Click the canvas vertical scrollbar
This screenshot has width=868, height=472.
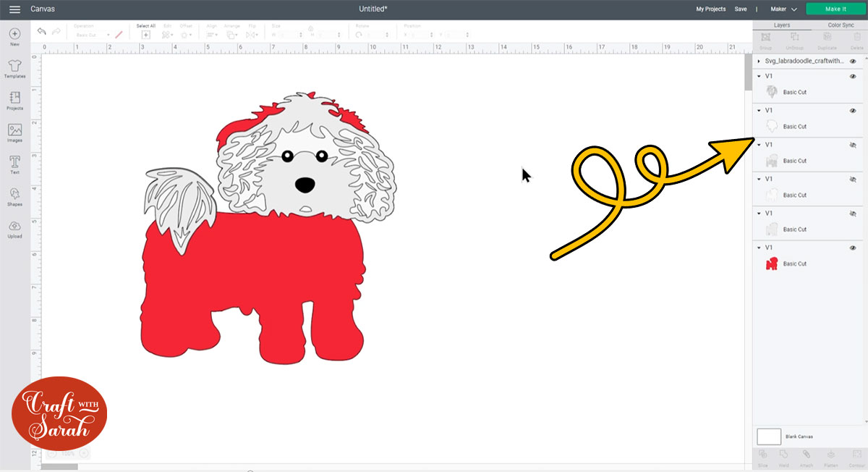pyautogui.click(x=749, y=72)
